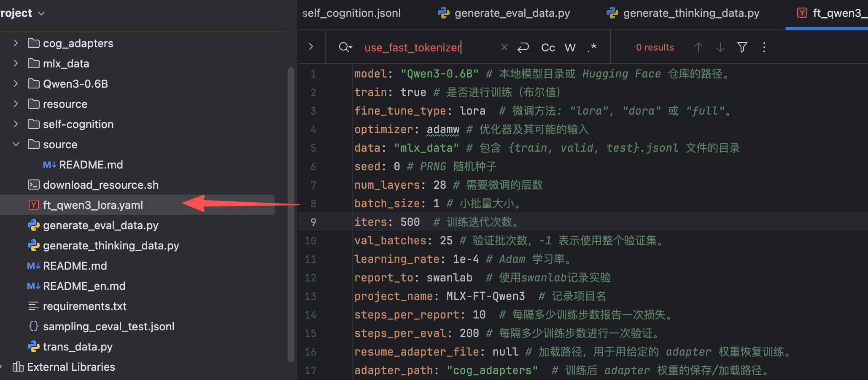Switch to the generate_eval_data.py tab
The image size is (868, 380).
pyautogui.click(x=512, y=13)
